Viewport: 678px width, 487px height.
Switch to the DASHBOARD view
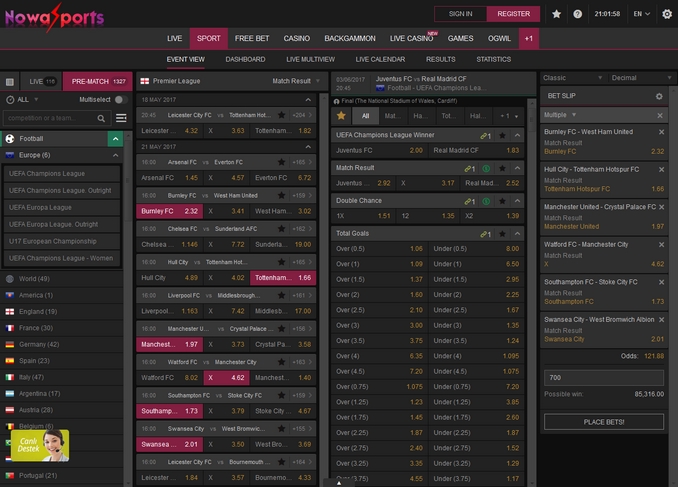click(245, 59)
